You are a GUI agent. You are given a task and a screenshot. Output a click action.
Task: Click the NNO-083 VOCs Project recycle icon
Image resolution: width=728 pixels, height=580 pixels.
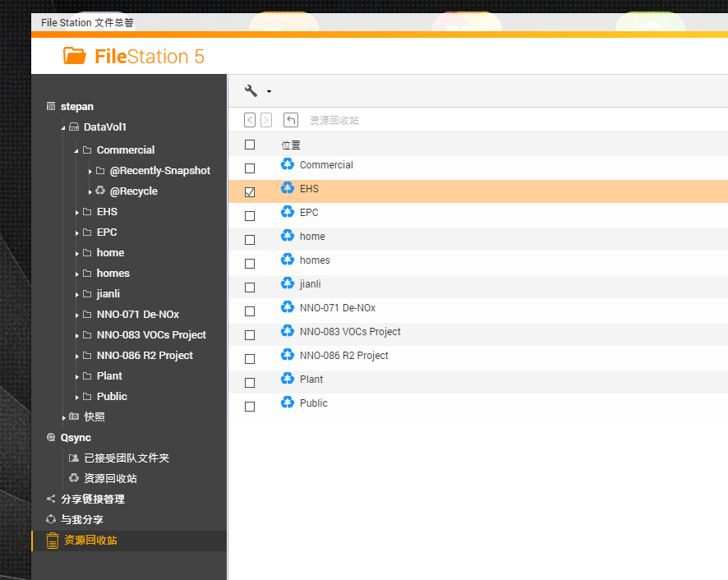288,330
